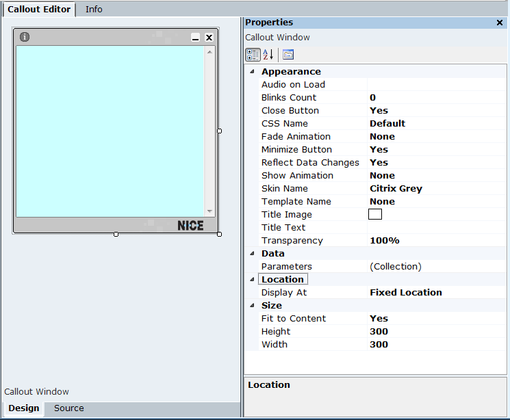Switch to the Info tab

[94, 10]
